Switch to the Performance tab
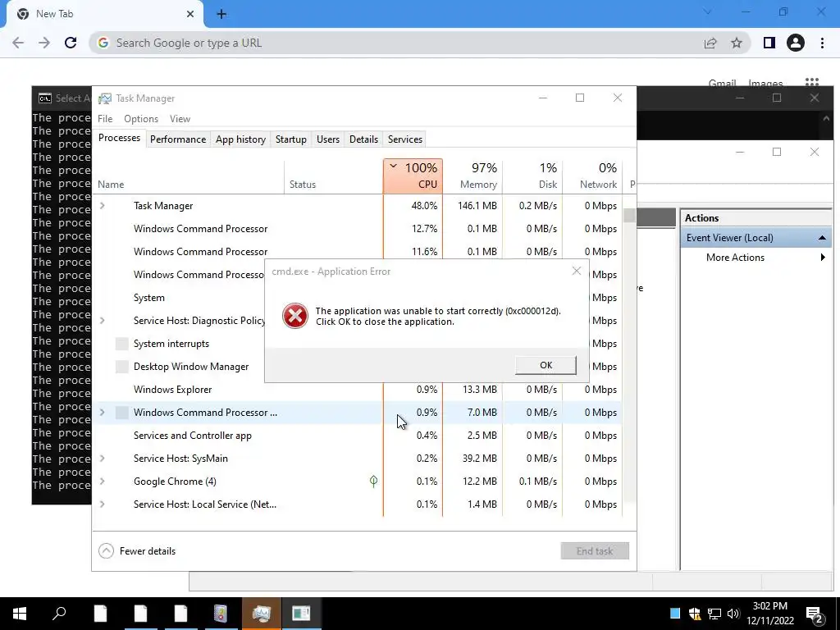 (x=178, y=139)
